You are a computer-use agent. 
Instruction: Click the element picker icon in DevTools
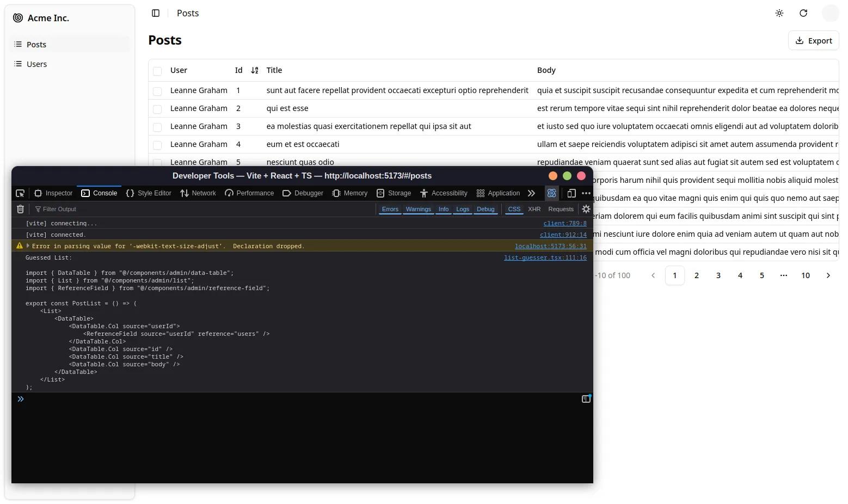click(x=20, y=193)
